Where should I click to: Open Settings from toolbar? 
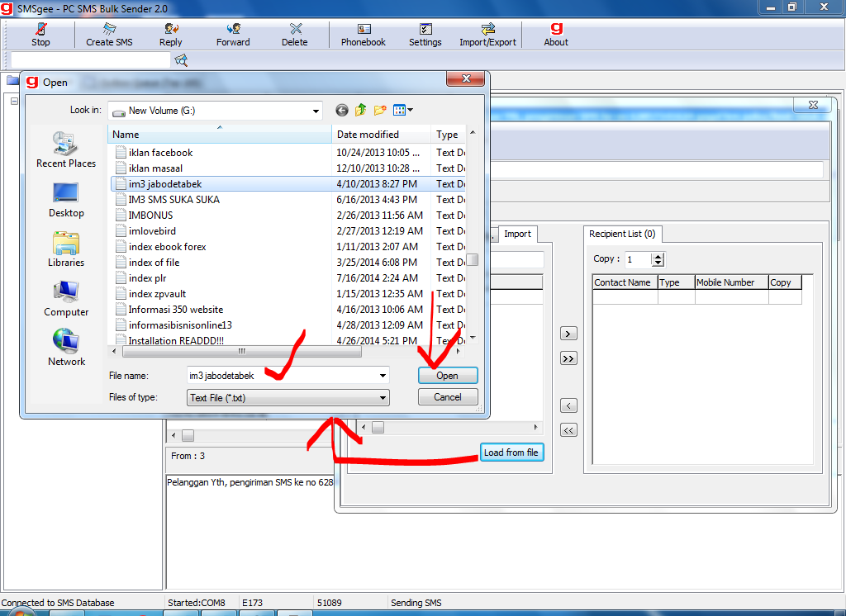pyautogui.click(x=425, y=35)
